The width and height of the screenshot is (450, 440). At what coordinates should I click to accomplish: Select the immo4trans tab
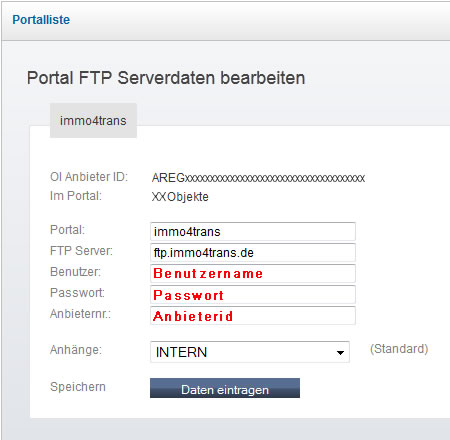tap(93, 120)
